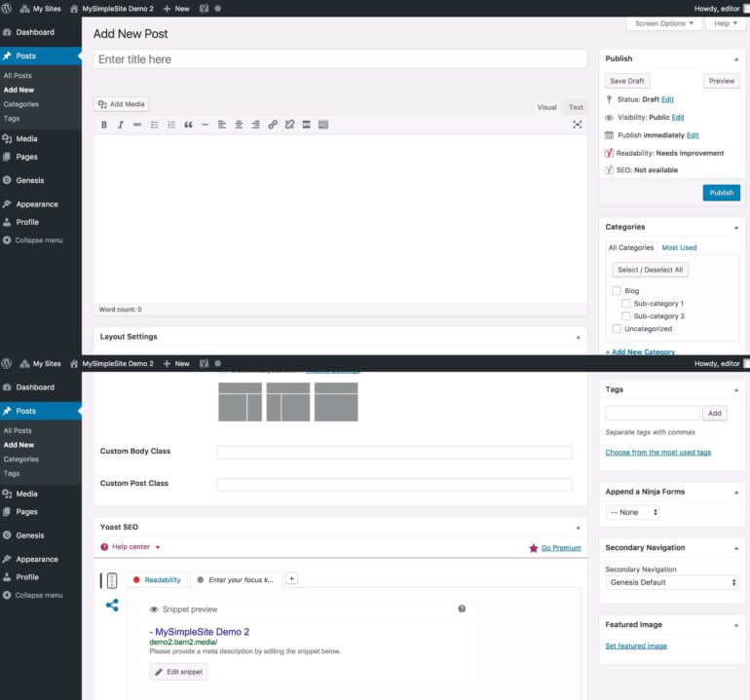Insert a blockquote using the quote icon
The image size is (750, 700).
pyautogui.click(x=188, y=125)
